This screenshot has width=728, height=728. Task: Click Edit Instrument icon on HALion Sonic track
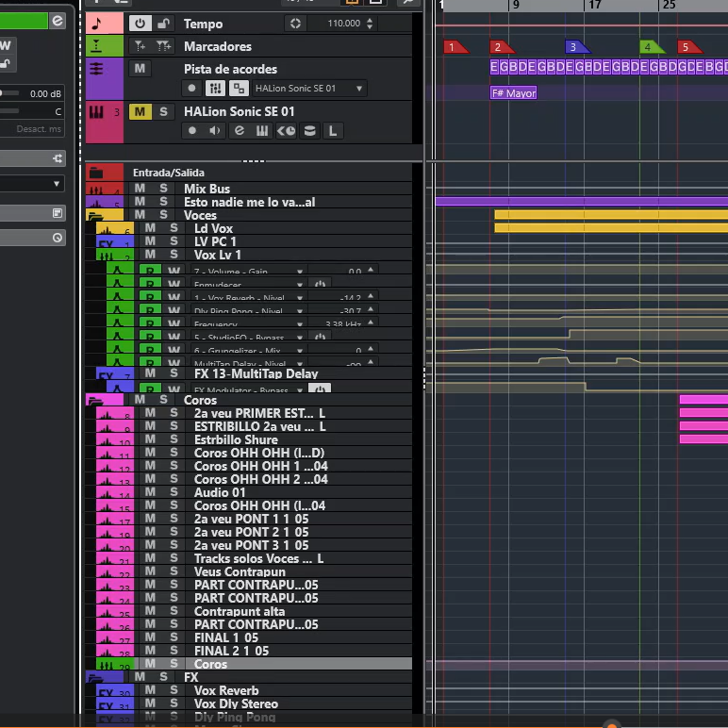point(239,131)
